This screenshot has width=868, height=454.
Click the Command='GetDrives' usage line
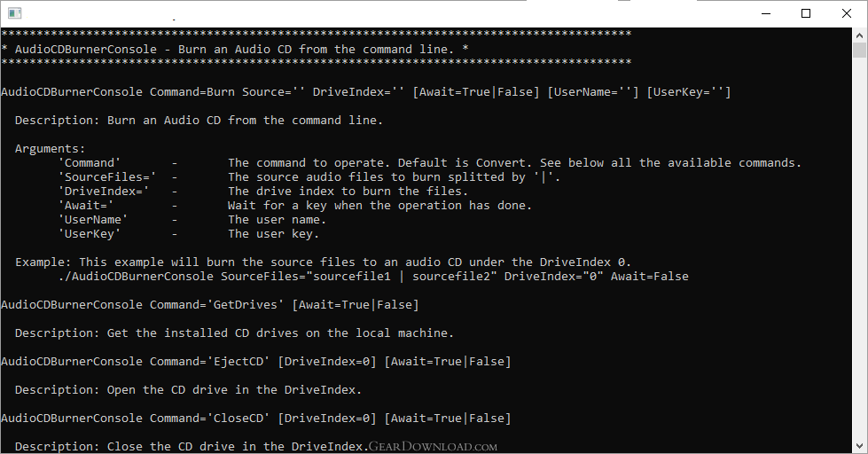[210, 305]
